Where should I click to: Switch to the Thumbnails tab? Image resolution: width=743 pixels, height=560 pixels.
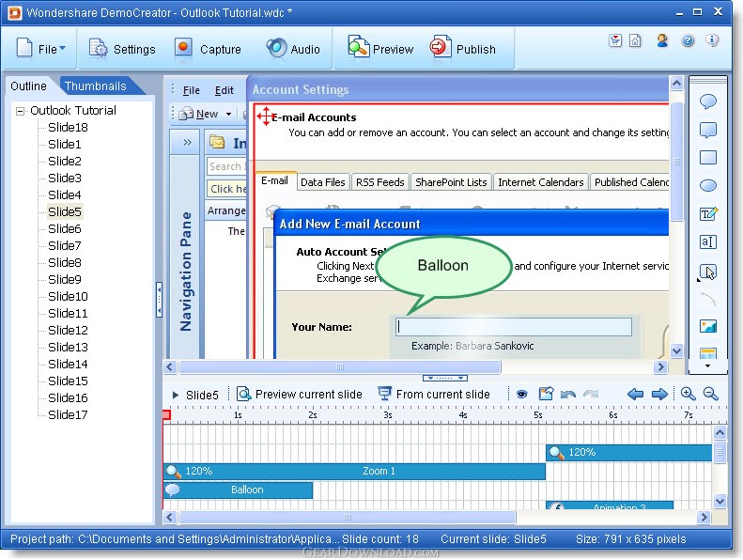pos(96,86)
